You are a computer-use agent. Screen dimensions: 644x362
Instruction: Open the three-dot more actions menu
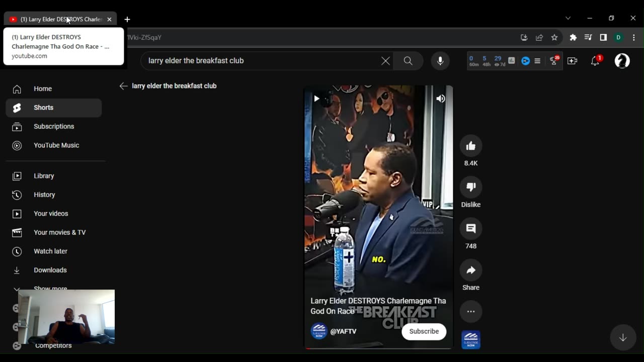point(471,311)
